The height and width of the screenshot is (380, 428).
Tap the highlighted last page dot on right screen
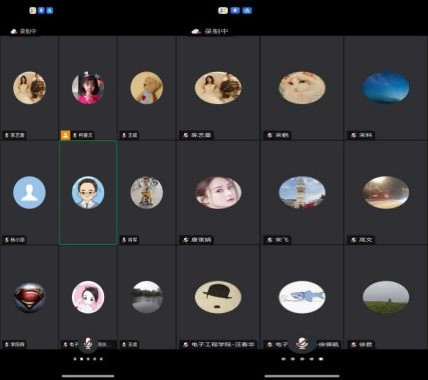pos(321,359)
